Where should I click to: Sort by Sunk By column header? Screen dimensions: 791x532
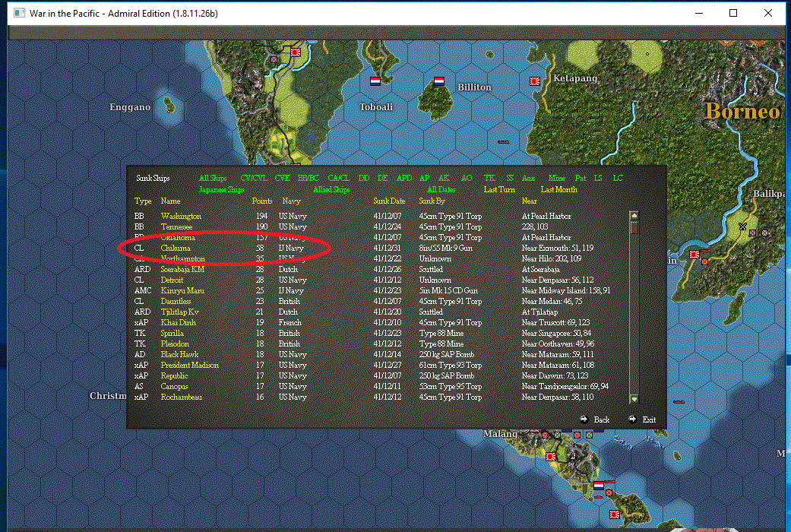pos(432,201)
